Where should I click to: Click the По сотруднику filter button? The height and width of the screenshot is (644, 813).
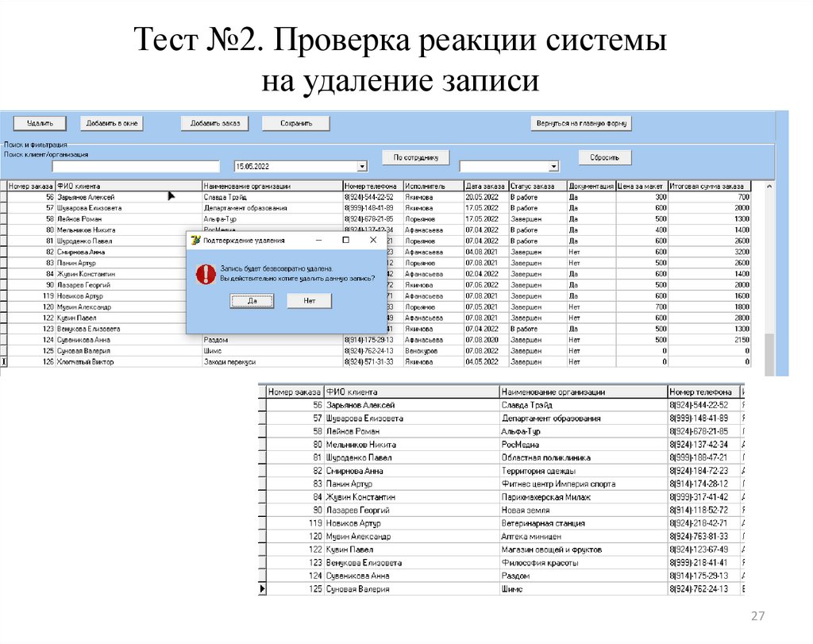pos(416,157)
